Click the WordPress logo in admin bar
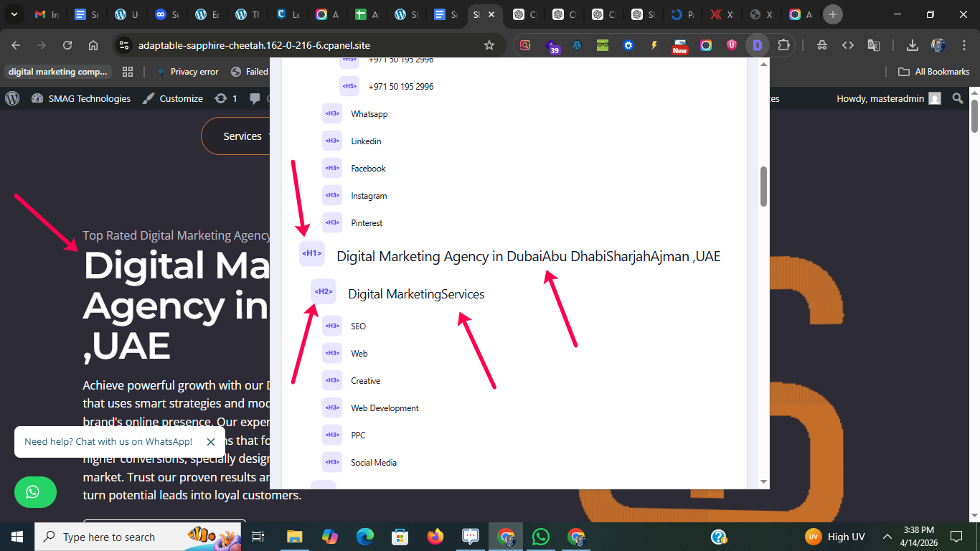 pyautogui.click(x=12, y=98)
